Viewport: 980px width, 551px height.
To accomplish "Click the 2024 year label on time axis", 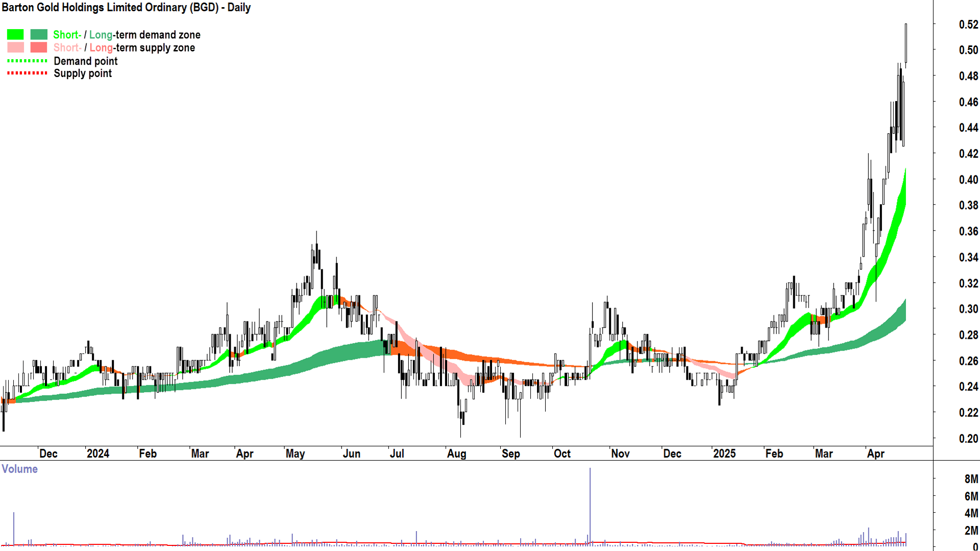I will 97,454.
